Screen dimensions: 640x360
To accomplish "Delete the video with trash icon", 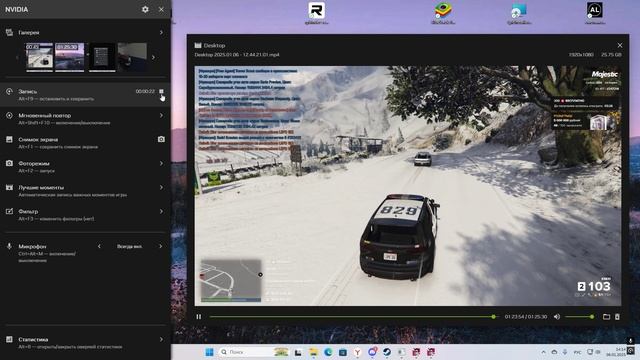I will tap(617, 317).
